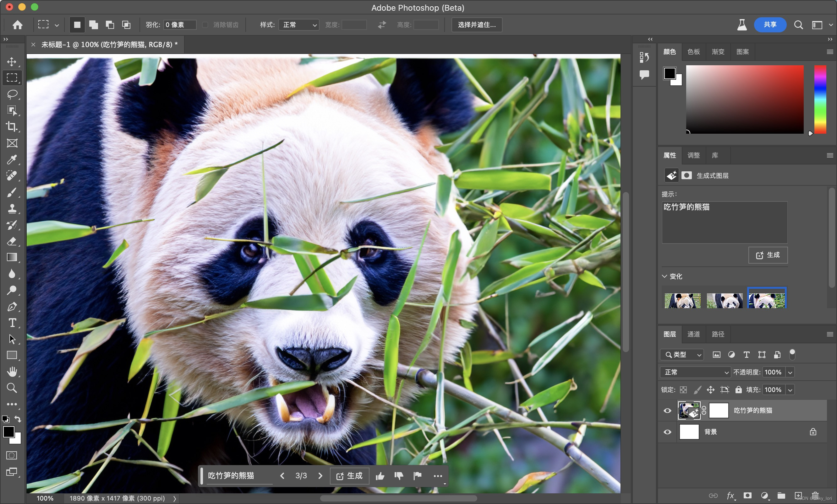837x504 pixels.
Task: Enable the 消除锯齿 checkbox
Action: coord(205,25)
